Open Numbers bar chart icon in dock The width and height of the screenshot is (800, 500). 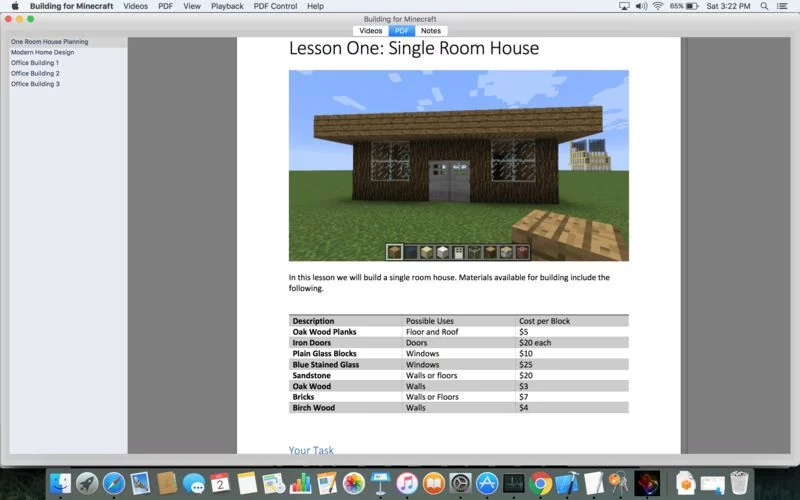[300, 483]
